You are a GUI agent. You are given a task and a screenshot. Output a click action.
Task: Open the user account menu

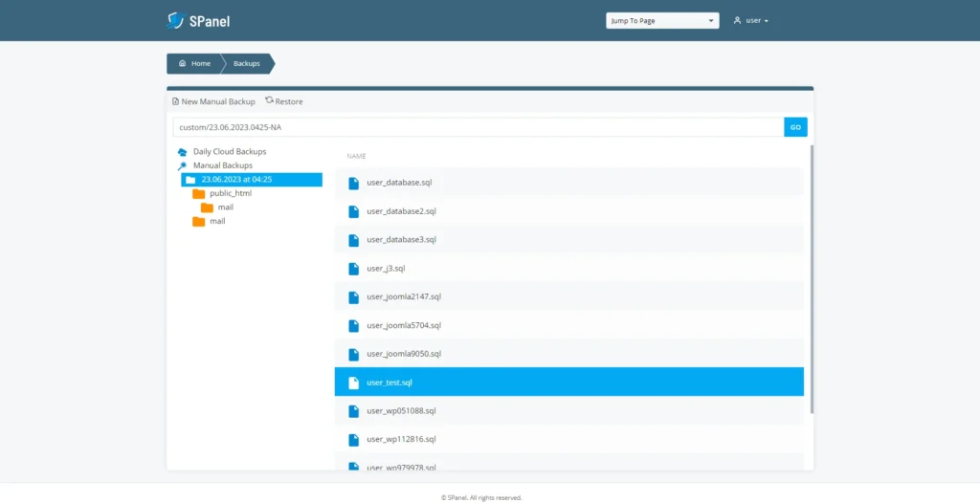tap(750, 21)
